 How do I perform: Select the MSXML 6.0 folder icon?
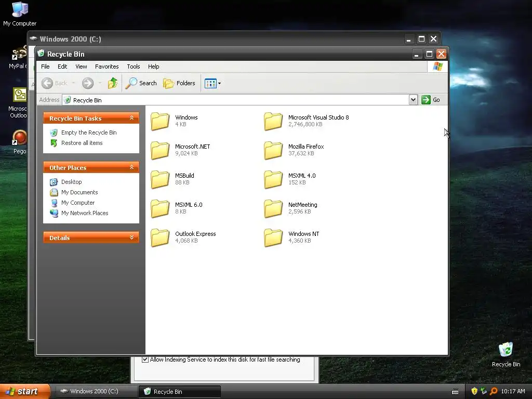[x=160, y=208]
